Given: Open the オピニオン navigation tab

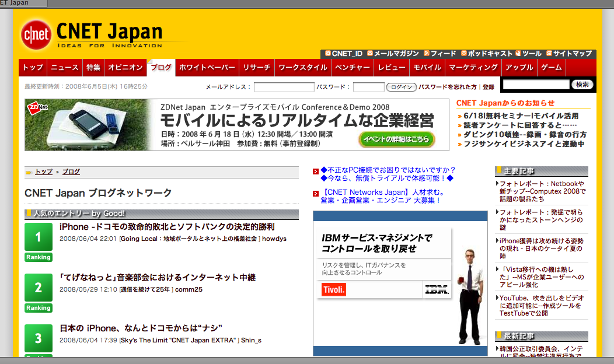Looking at the screenshot, I should [x=125, y=67].
